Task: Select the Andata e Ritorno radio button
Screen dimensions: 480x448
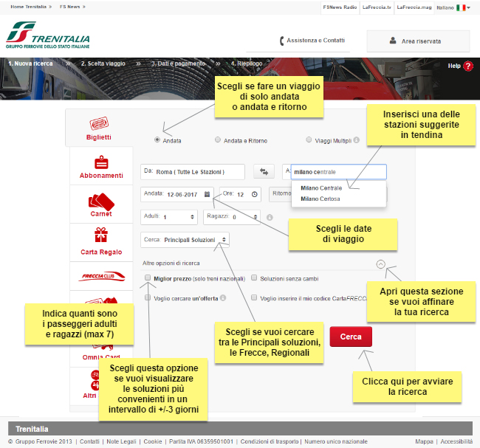Action: click(x=217, y=140)
